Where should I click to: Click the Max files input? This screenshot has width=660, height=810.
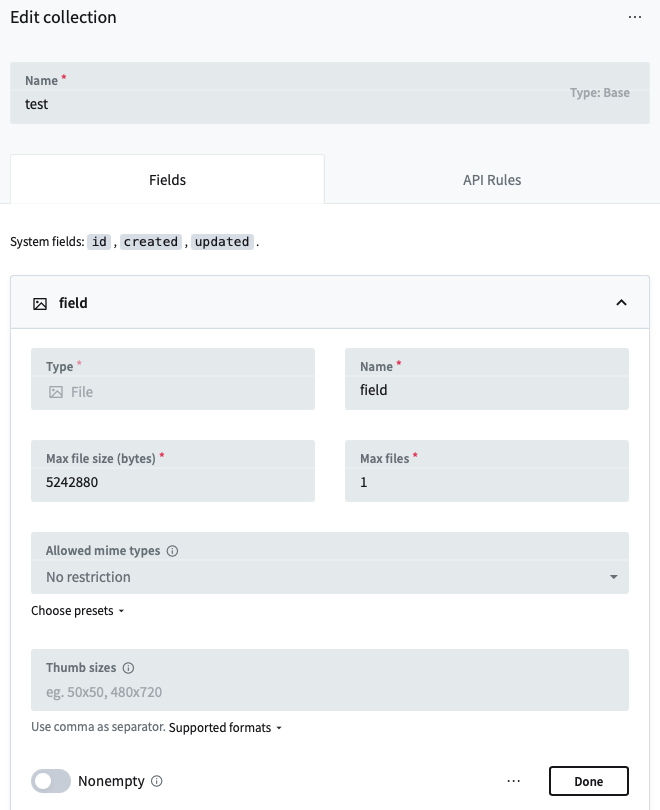[x=487, y=483]
